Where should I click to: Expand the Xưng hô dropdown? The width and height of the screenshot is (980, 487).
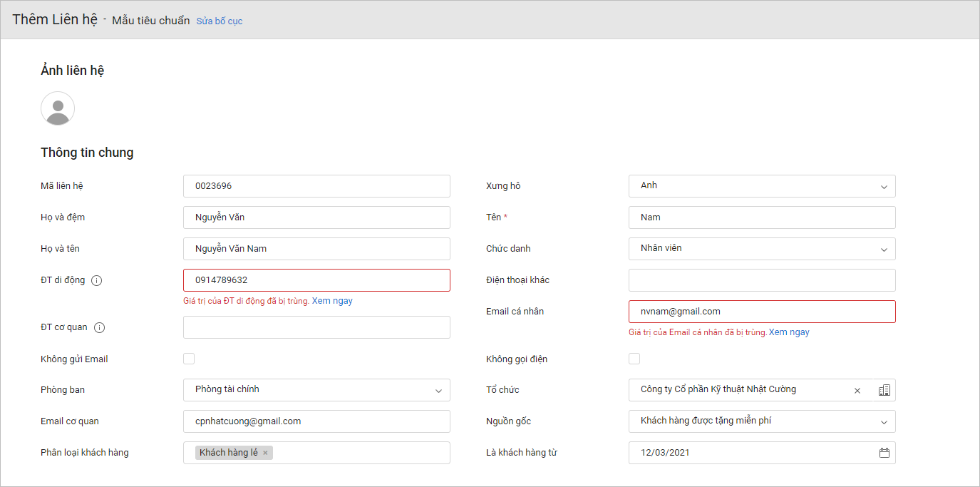(x=762, y=186)
